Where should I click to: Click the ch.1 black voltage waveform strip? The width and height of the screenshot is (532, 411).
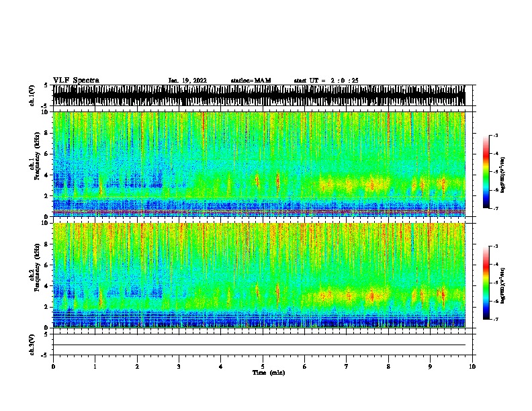(x=259, y=95)
